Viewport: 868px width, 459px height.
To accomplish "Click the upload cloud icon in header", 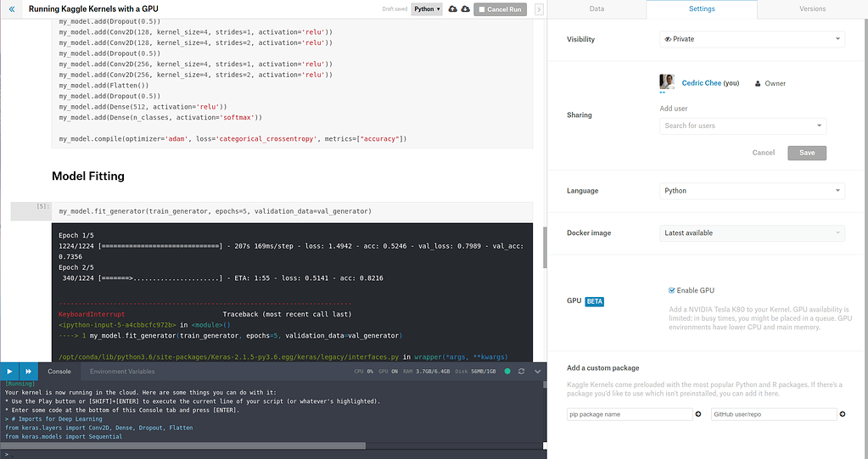I will (452, 9).
